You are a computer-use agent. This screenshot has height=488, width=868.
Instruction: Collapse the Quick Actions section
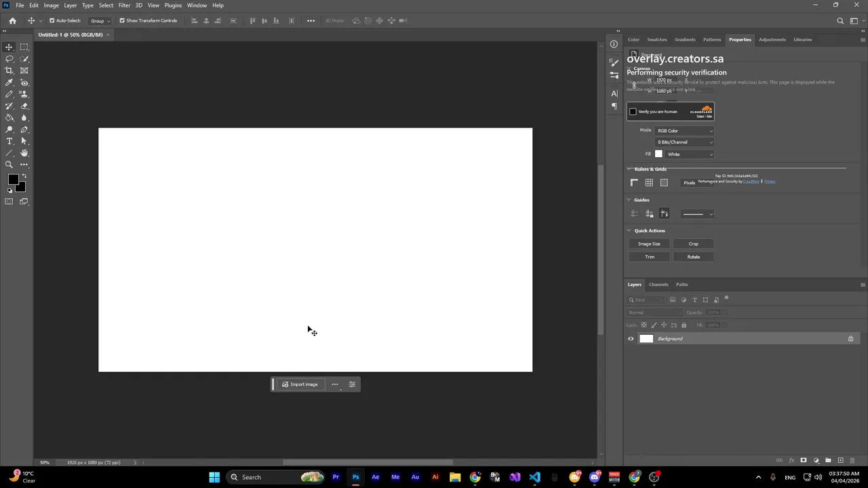click(629, 230)
